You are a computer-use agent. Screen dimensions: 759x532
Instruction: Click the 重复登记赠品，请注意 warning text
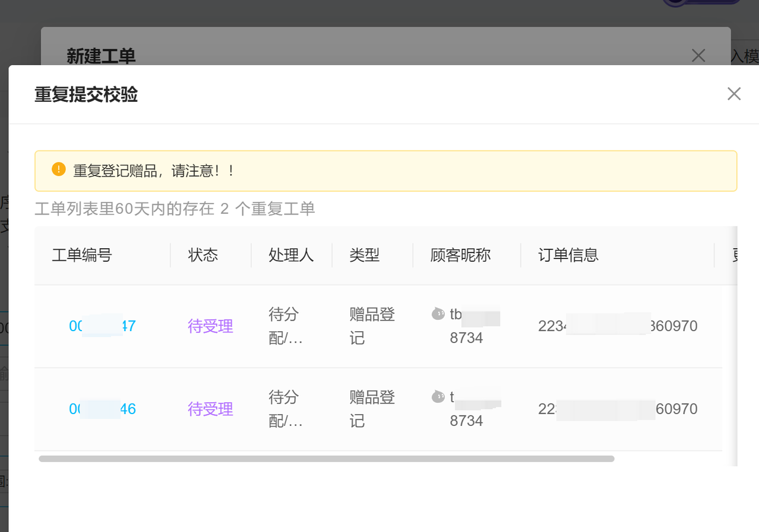pos(154,171)
